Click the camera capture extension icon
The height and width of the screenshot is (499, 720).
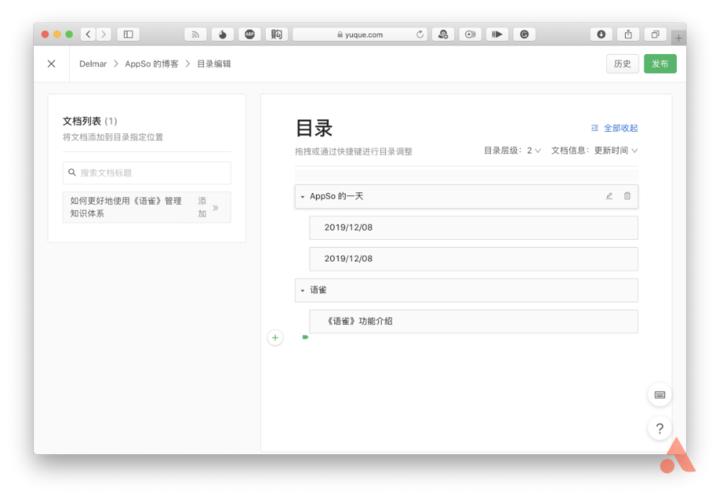[x=470, y=34]
